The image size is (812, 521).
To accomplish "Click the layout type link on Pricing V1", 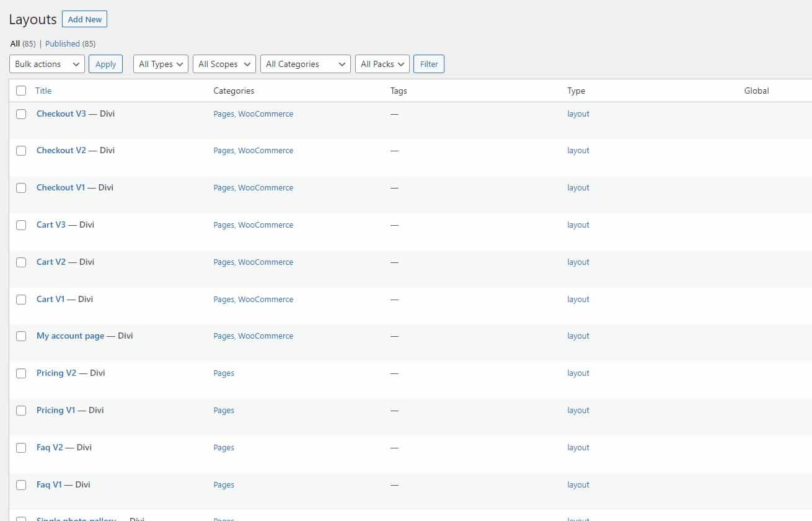I will coord(578,410).
